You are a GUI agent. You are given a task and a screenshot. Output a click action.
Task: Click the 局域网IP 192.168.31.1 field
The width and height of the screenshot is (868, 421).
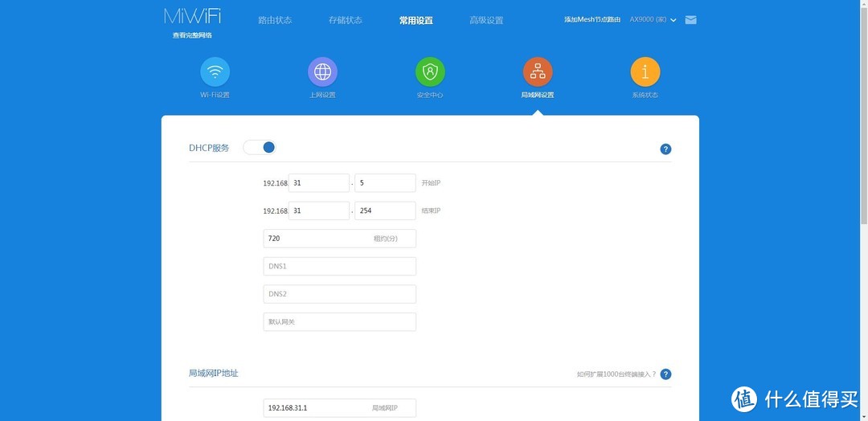[x=339, y=407]
